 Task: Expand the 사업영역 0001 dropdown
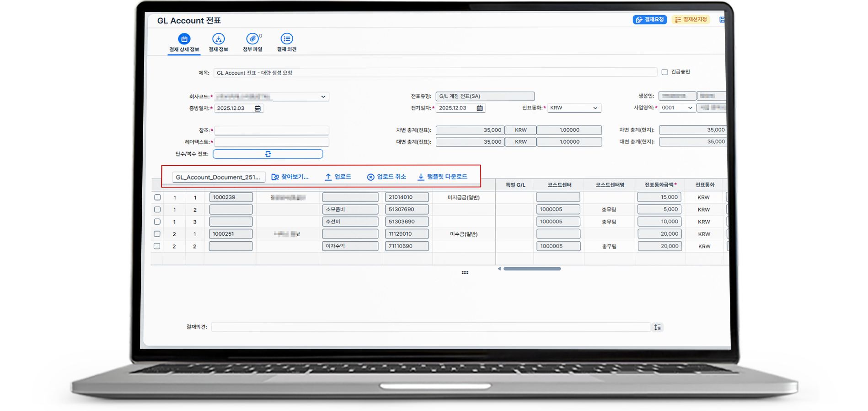690,108
